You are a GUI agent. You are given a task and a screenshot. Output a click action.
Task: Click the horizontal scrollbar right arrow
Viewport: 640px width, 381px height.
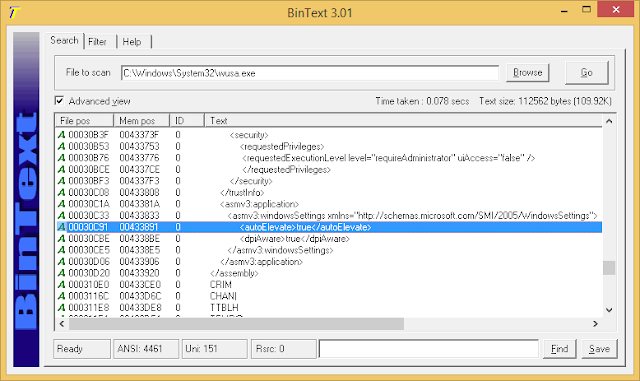[x=596, y=324]
